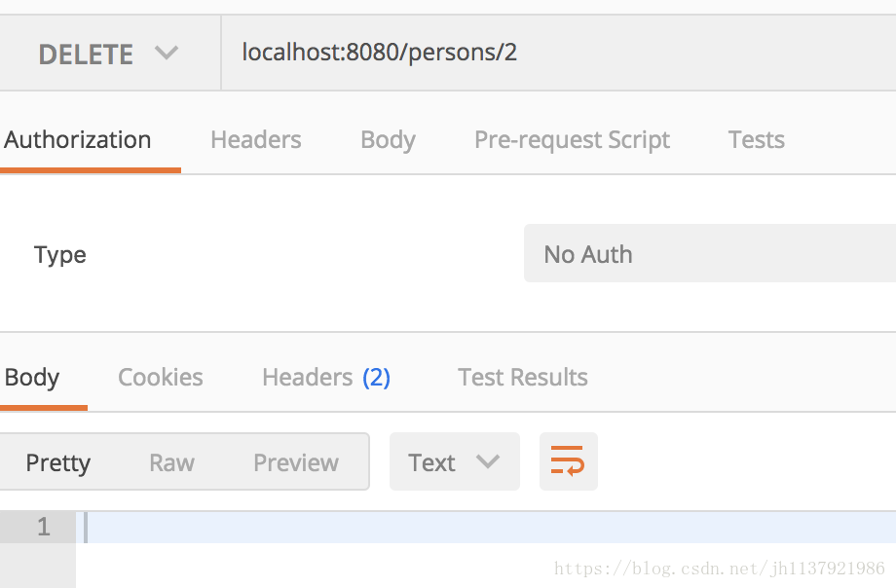Open the Tests tab
This screenshot has height=588, width=896.
click(756, 139)
